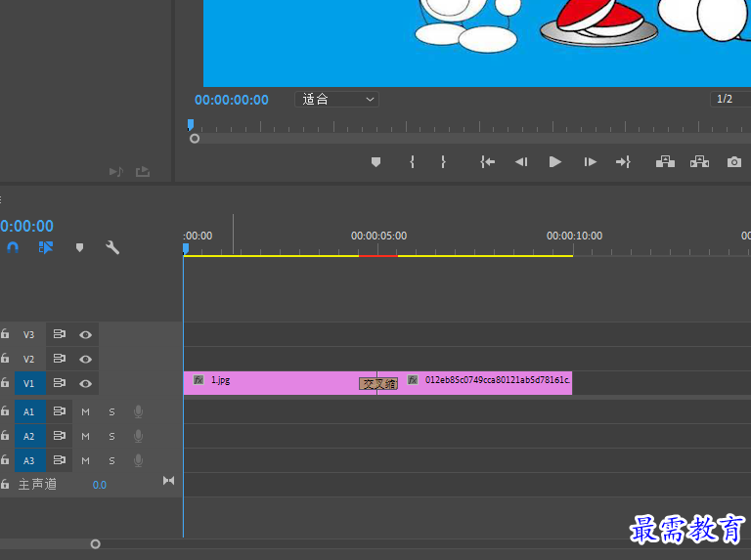Image resolution: width=751 pixels, height=560 pixels.
Task: Go to In point
Action: [488, 162]
